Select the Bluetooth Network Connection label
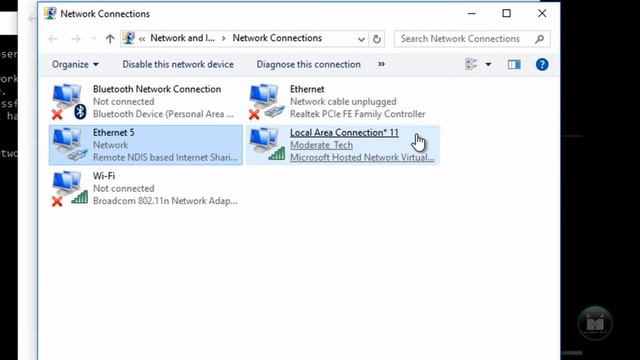The image size is (640, 360). (x=157, y=89)
